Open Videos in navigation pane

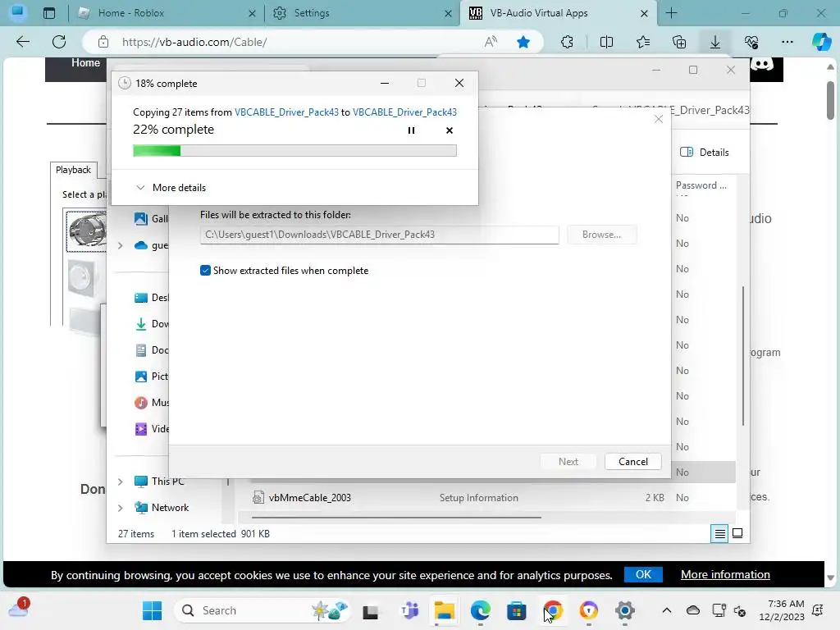pos(151,428)
